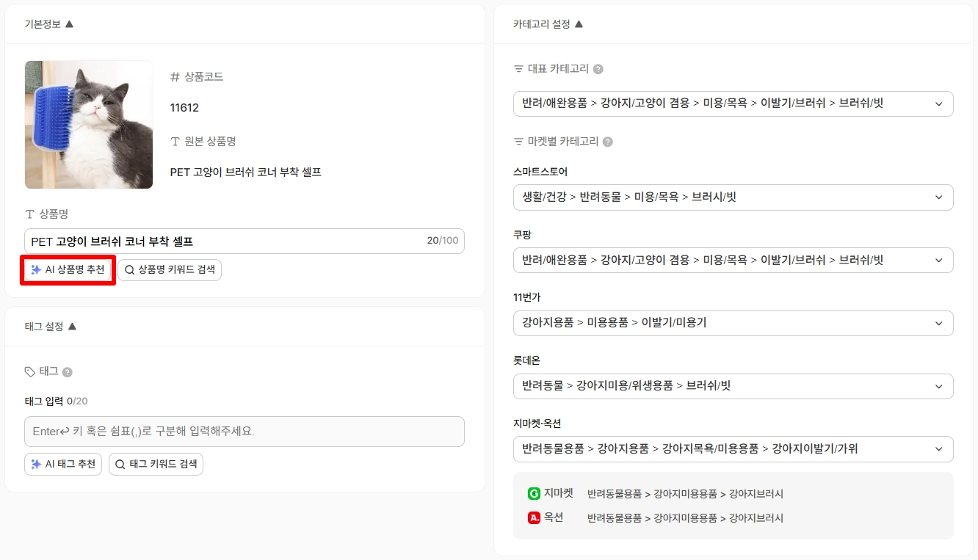This screenshot has height=560, width=978.
Task: Open the 롯데온 category dropdown
Action: click(x=733, y=386)
